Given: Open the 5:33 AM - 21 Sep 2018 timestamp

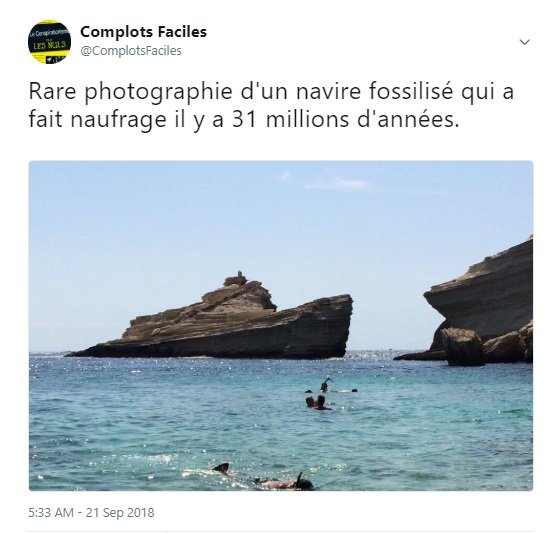Looking at the screenshot, I should (x=91, y=513).
